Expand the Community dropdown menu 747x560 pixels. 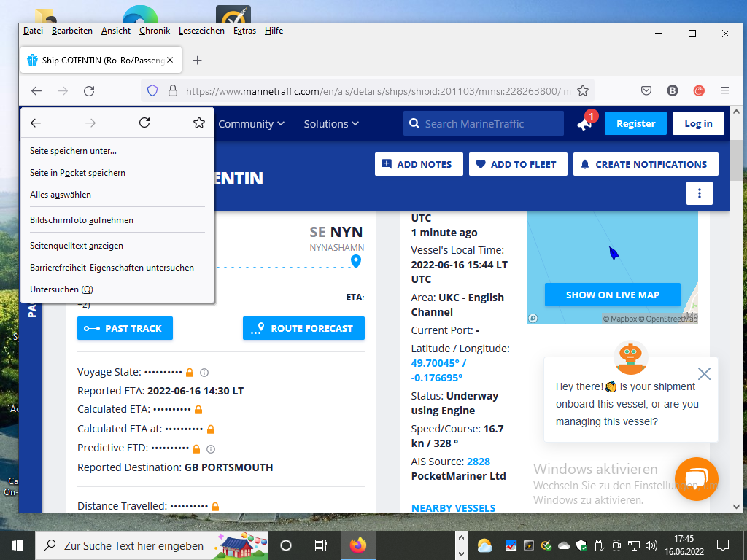pos(251,124)
